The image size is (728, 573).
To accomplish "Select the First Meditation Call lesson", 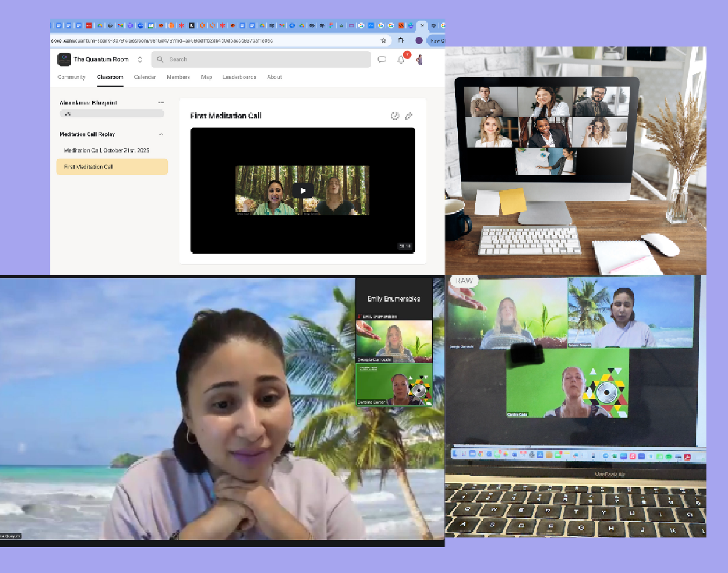I will click(112, 167).
